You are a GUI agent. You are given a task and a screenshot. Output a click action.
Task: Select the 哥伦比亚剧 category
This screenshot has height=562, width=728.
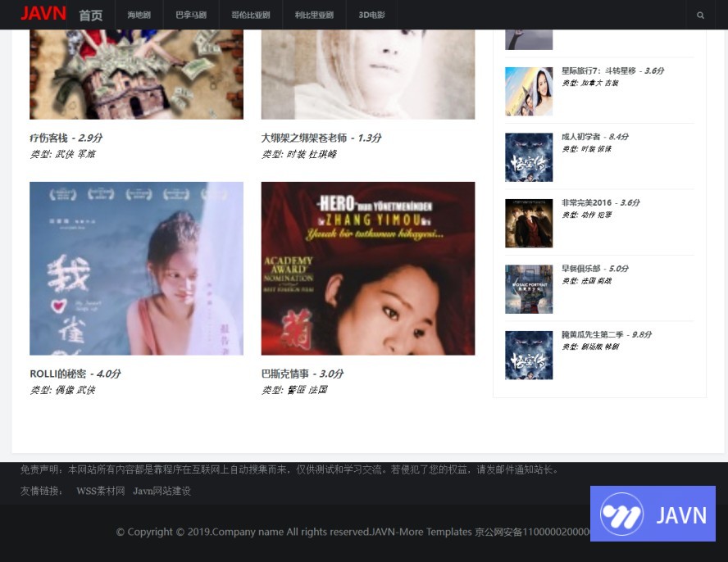(x=251, y=15)
